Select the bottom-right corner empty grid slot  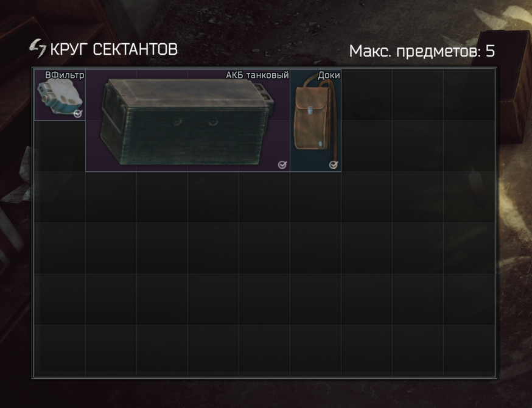pos(469,350)
